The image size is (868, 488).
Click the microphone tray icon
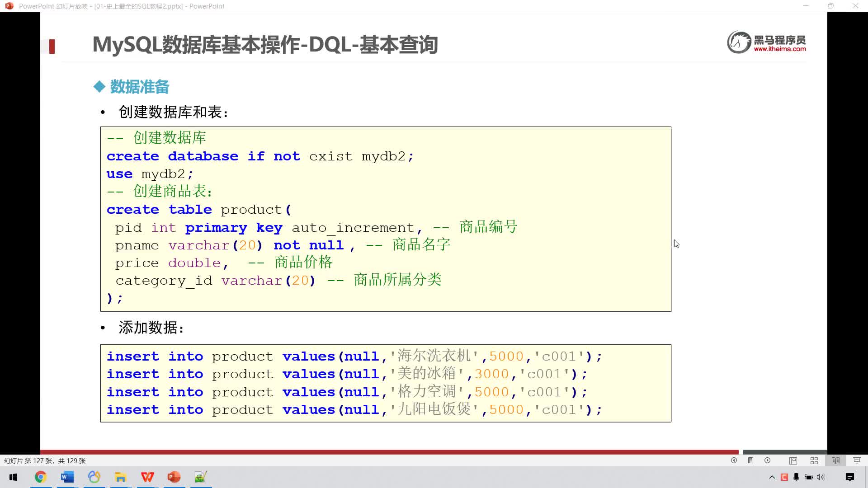coord(796,477)
